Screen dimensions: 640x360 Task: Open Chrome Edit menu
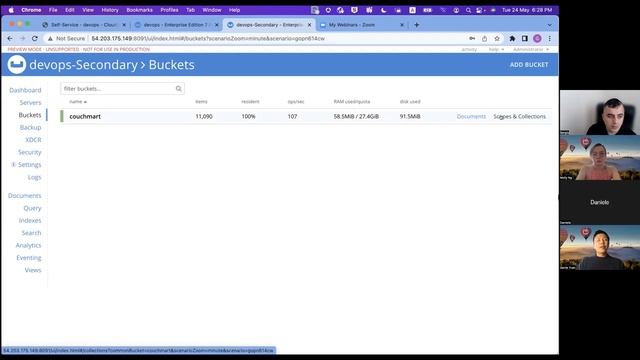pyautogui.click(x=70, y=10)
